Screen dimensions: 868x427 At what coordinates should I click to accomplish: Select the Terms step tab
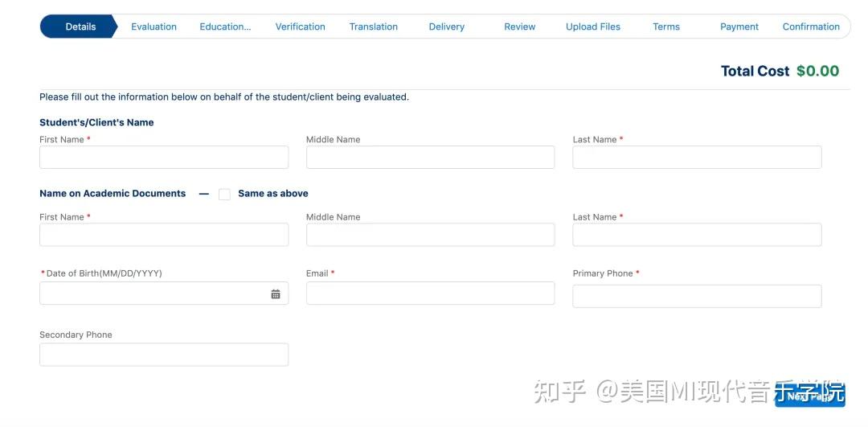coord(666,27)
